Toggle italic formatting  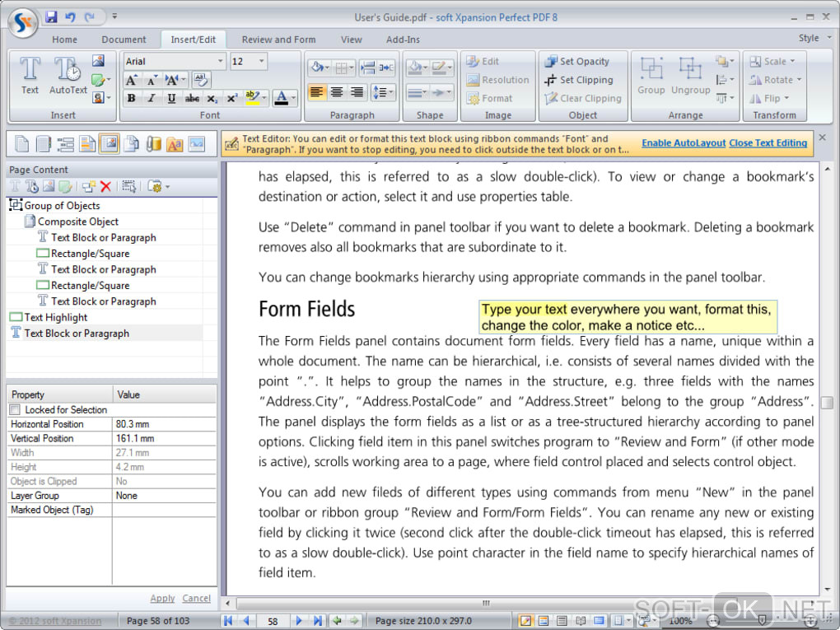pos(152,98)
